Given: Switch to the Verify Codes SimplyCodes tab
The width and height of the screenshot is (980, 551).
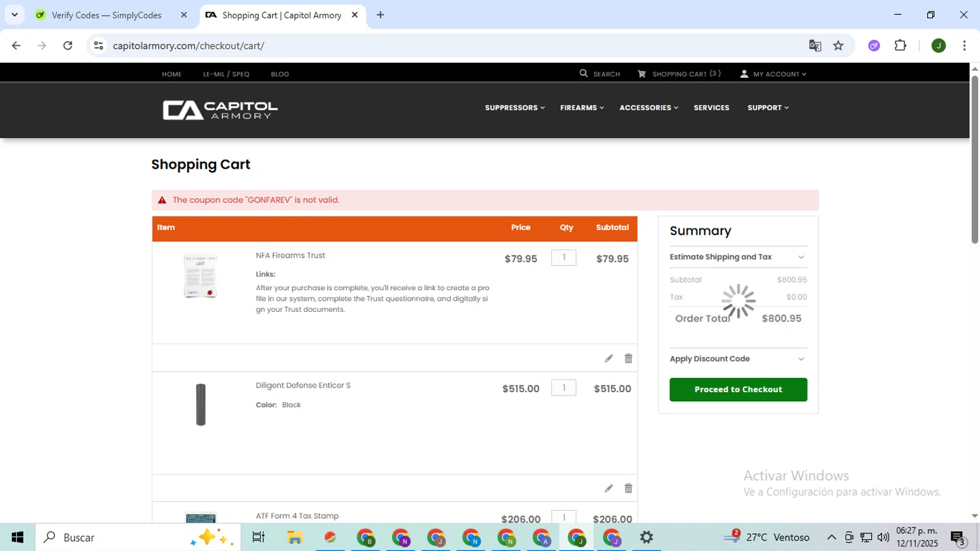Looking at the screenshot, I should pyautogui.click(x=106, y=15).
